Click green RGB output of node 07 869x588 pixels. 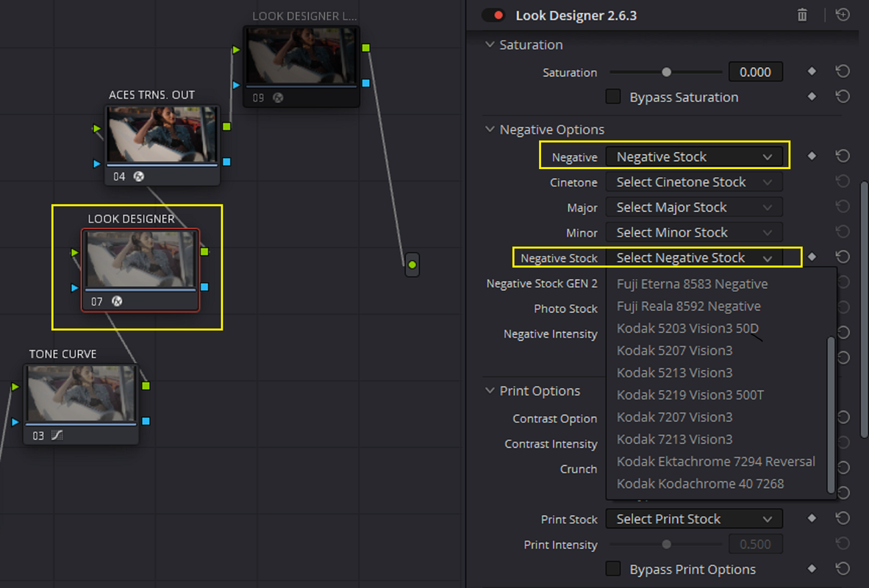[204, 251]
